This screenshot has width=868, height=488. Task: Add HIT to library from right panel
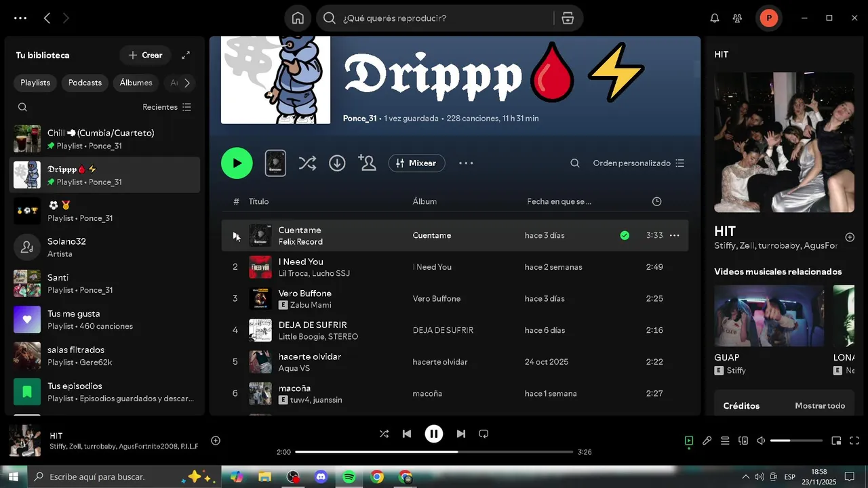[x=850, y=237]
